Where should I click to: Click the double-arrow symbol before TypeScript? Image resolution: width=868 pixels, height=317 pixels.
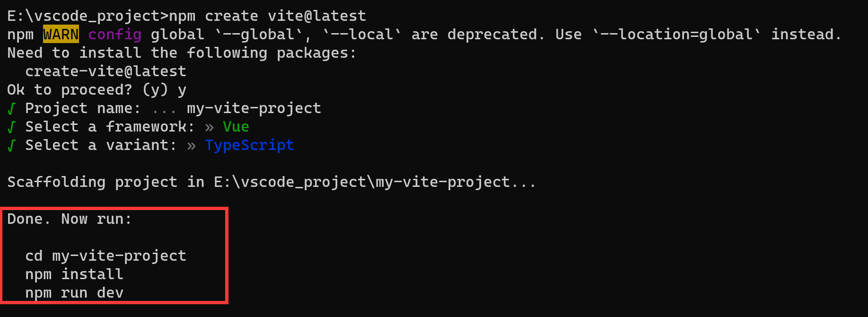click(191, 146)
